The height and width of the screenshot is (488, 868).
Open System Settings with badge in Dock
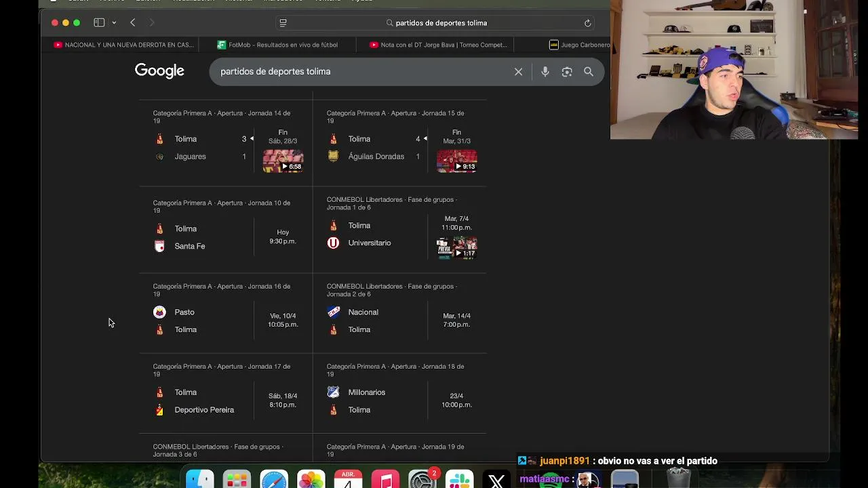pos(423,480)
